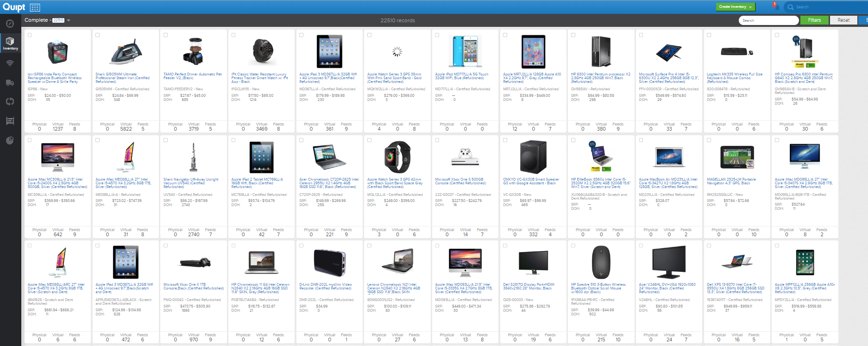The height and width of the screenshot is (346, 868).
Task: Click the Inventory box icon in sidebar
Action: click(x=10, y=44)
